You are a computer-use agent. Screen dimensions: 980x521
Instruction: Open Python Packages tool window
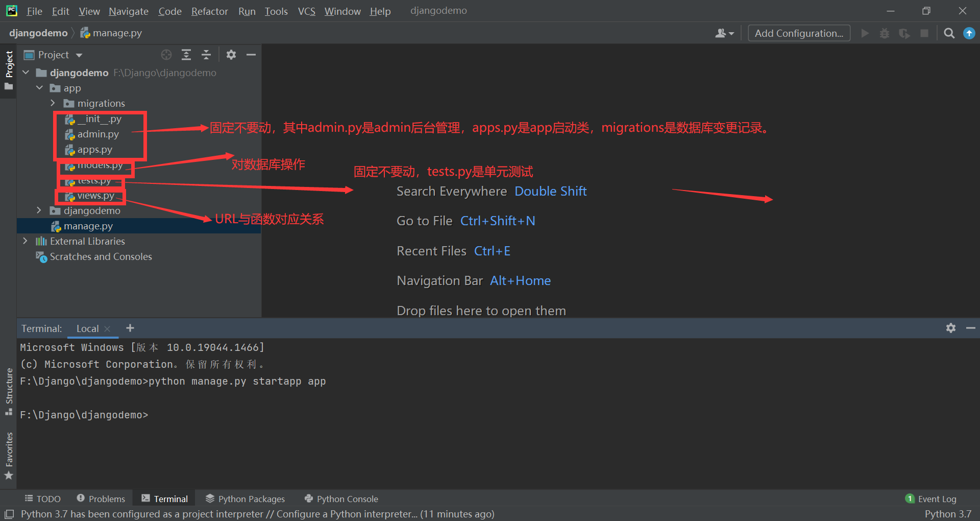click(245, 499)
